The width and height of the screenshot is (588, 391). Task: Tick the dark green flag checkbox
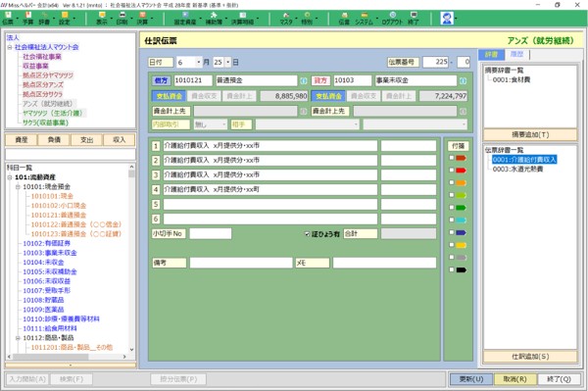coord(452,208)
